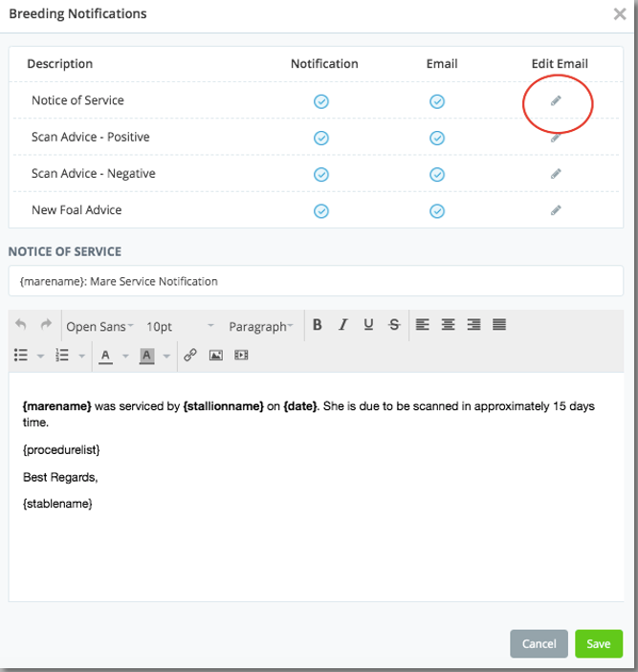Screen dimensions: 638x672
Task: Disable Notification for New Foal Advice
Action: click(321, 211)
